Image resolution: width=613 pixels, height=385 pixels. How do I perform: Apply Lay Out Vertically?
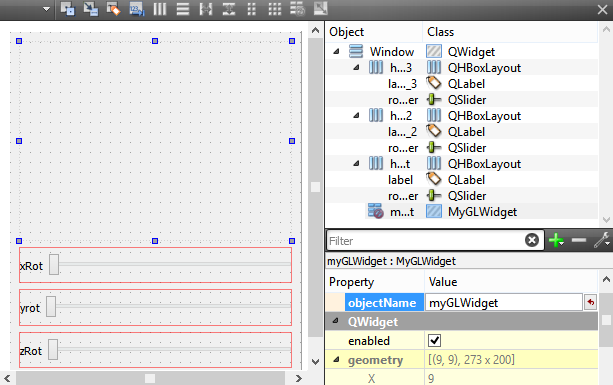(183, 9)
